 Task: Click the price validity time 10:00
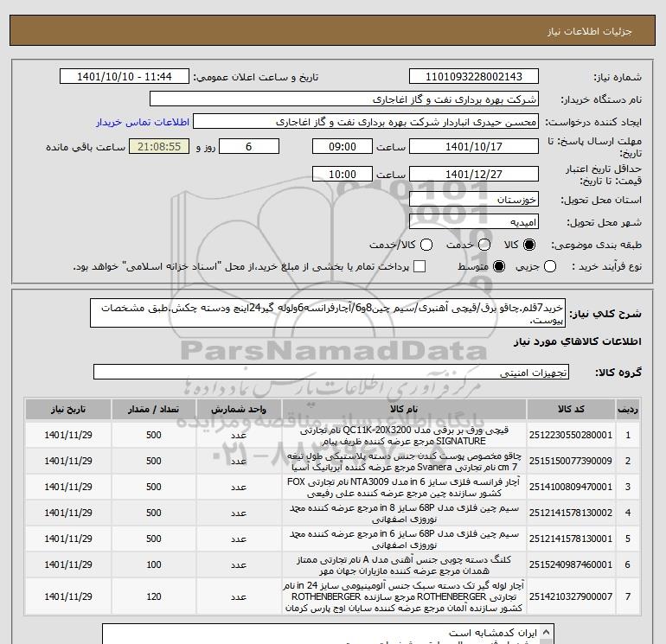pos(343,174)
